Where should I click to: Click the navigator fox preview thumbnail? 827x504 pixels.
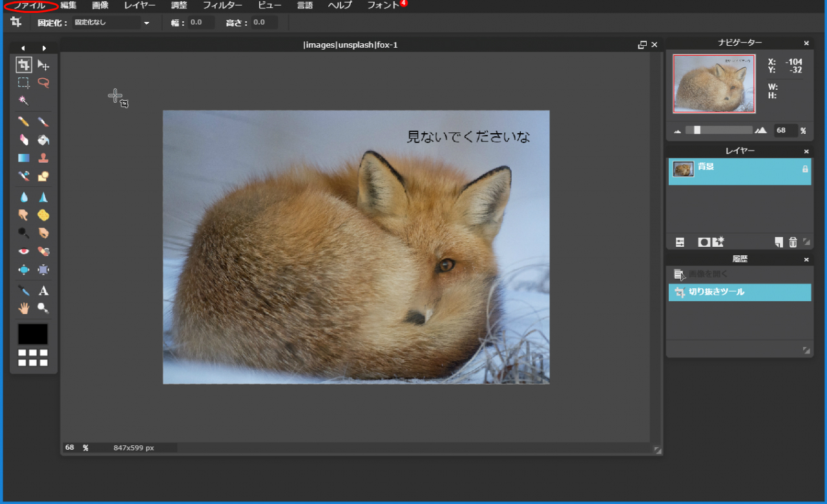tap(714, 83)
